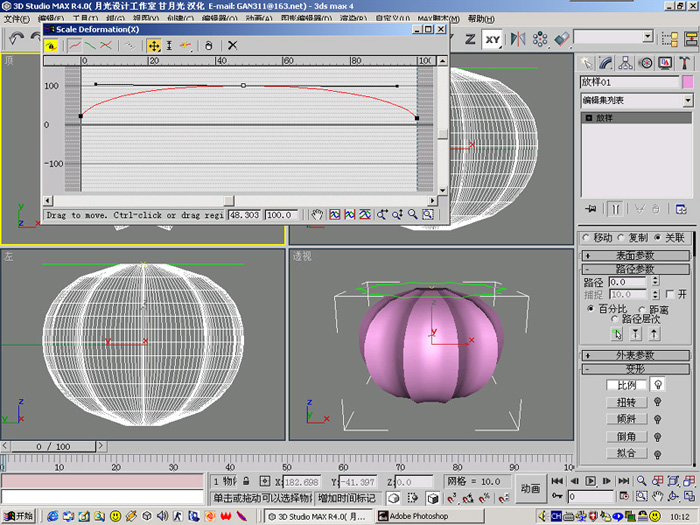Image resolution: width=700 pixels, height=525 pixels.
Task: Reset the curve with the X icon
Action: [x=233, y=46]
